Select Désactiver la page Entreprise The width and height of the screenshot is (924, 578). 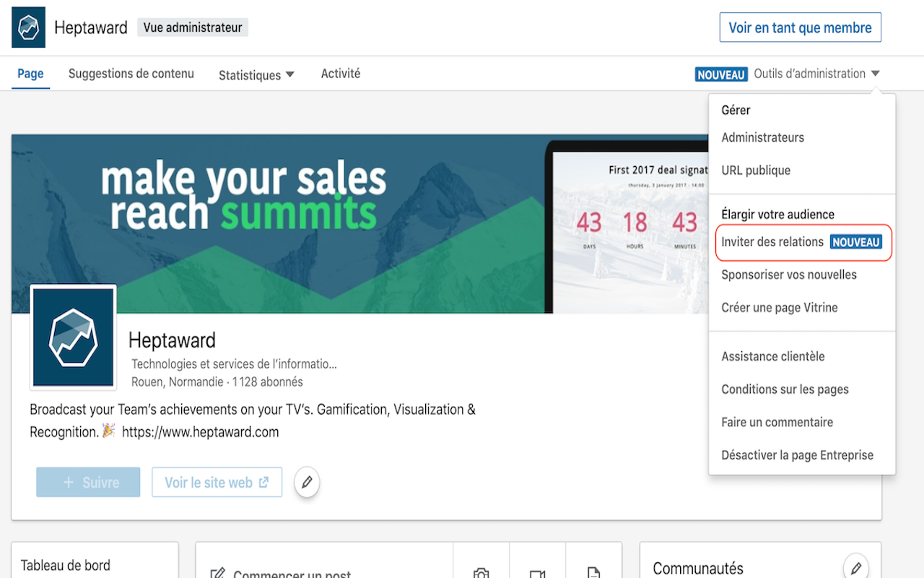797,455
